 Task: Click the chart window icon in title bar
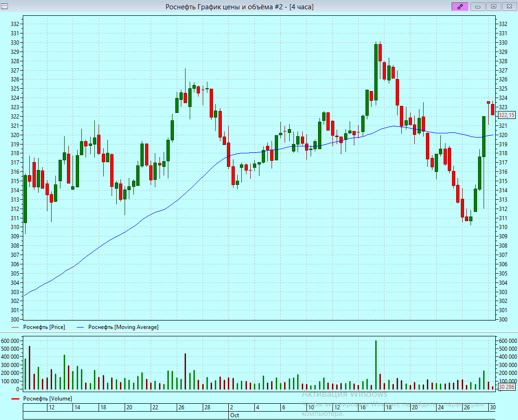tap(4, 7)
